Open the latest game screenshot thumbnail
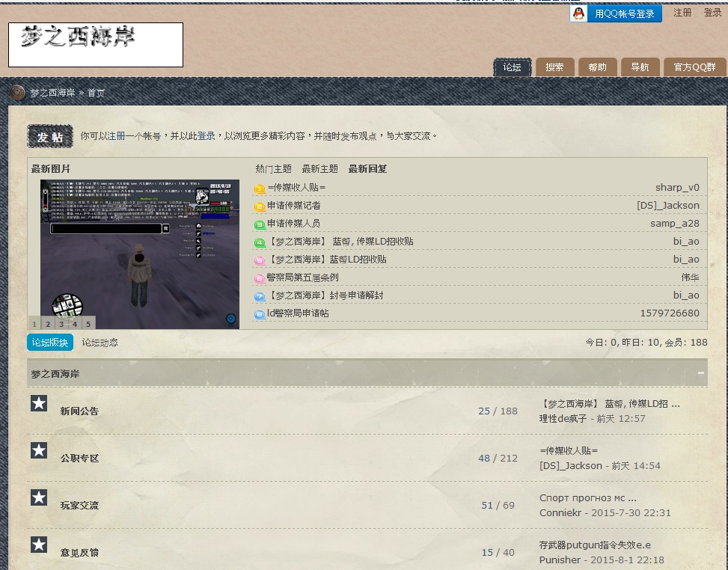Screen dimensions: 728x570 pos(140,254)
